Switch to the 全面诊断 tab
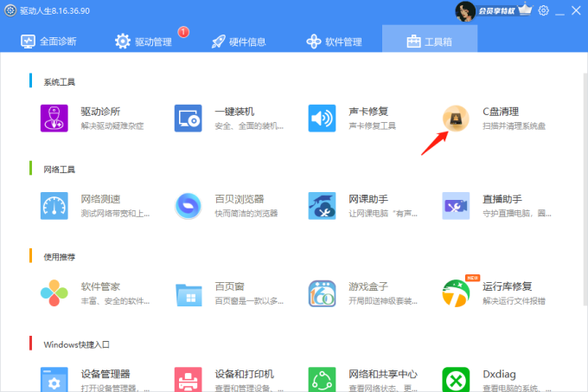The width and height of the screenshot is (588, 392). click(x=48, y=42)
